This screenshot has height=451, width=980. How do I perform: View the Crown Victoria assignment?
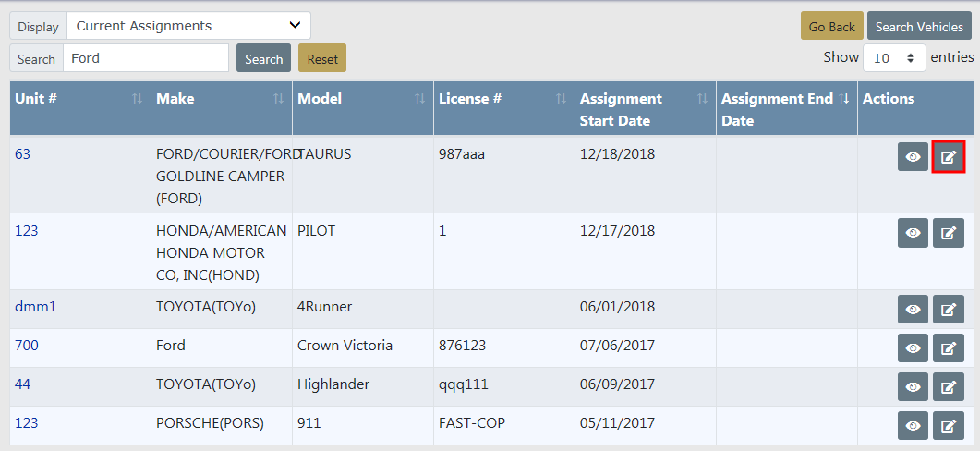click(913, 348)
